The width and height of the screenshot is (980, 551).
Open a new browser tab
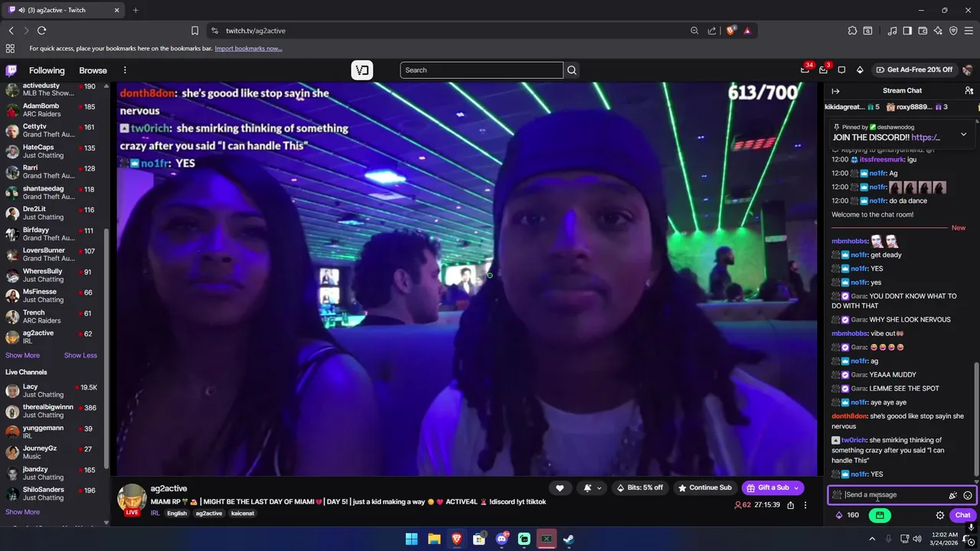(136, 10)
